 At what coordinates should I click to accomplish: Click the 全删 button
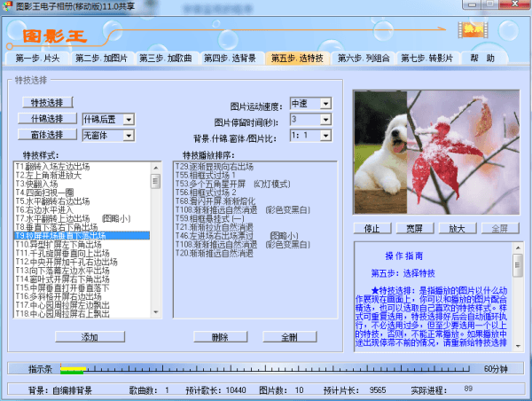click(x=289, y=337)
